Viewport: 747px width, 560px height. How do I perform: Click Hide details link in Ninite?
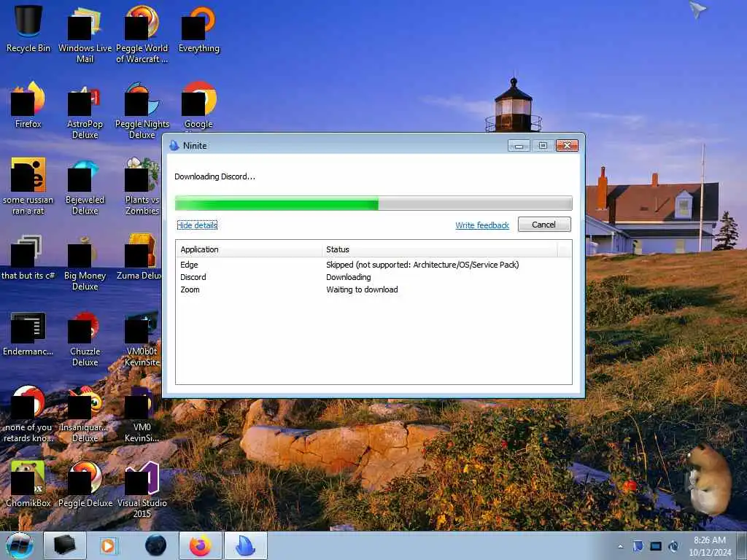click(x=197, y=225)
